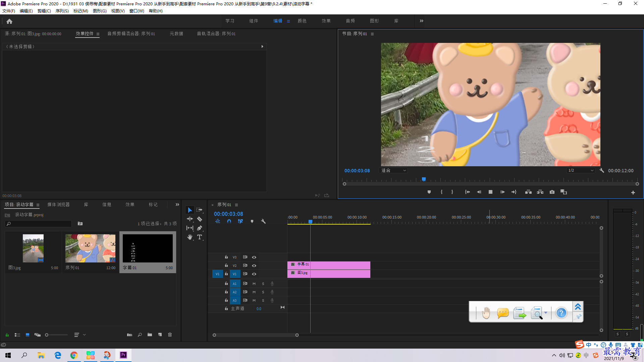
Task: Click the Extract button in program monitor
Action: [x=540, y=192]
